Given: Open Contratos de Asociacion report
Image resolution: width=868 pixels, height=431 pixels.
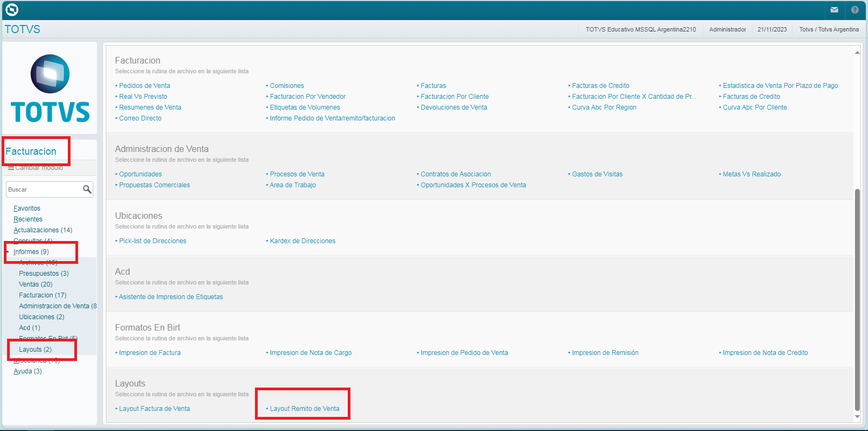Looking at the screenshot, I should 456,174.
